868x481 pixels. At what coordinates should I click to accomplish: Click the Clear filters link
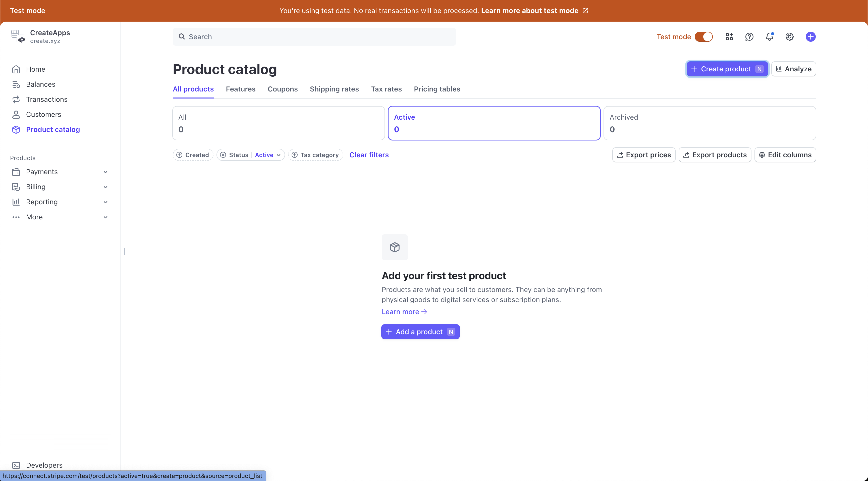click(x=369, y=155)
